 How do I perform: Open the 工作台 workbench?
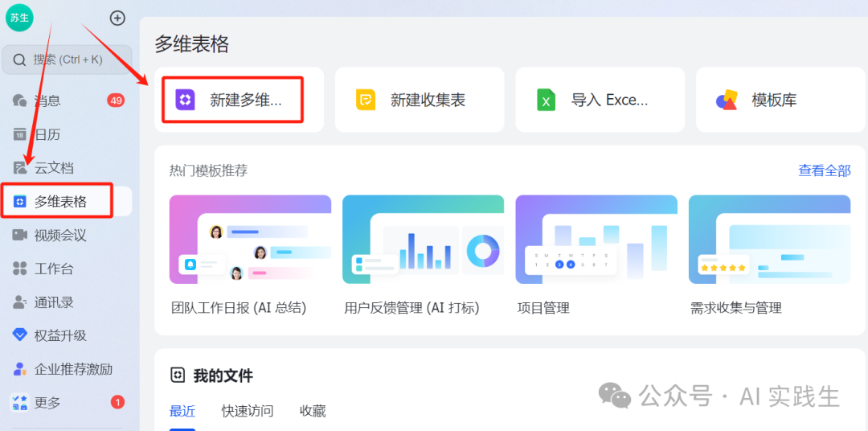(x=53, y=269)
